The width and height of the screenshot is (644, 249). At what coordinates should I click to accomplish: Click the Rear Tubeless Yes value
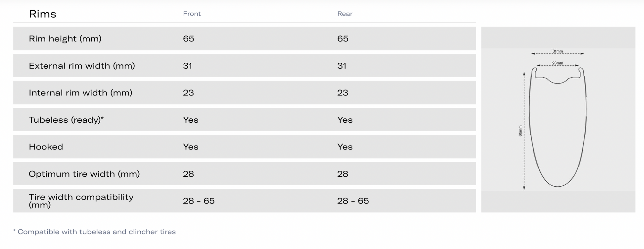pos(345,120)
